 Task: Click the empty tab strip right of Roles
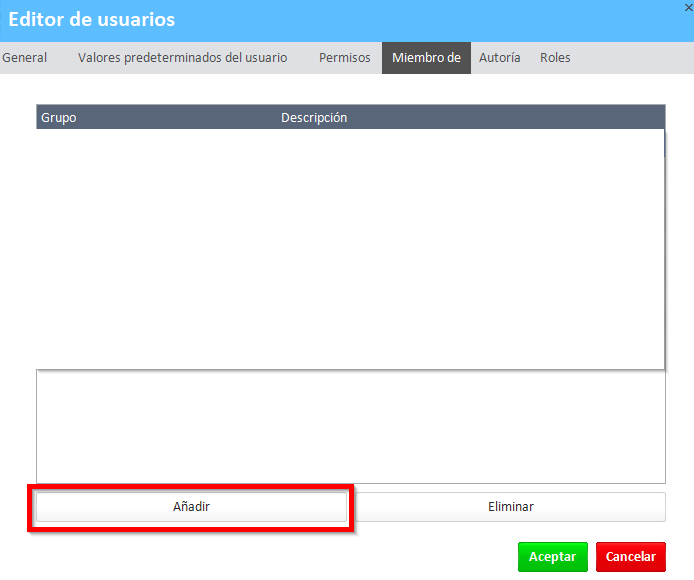point(630,58)
